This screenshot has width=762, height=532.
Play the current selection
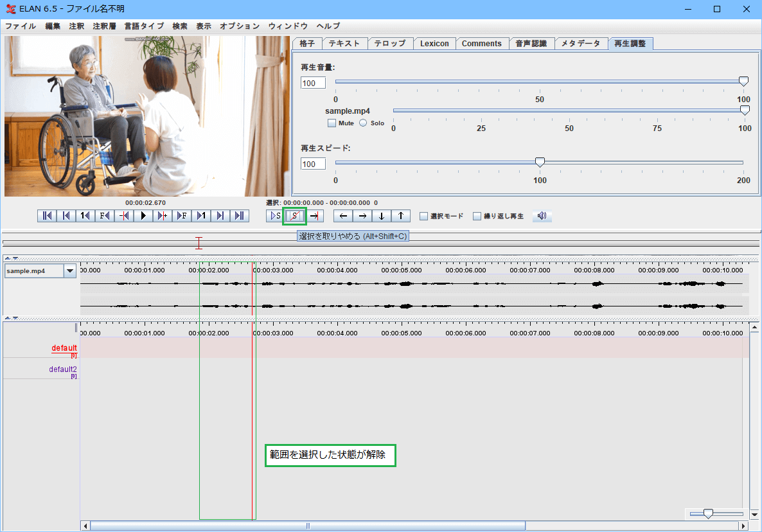click(275, 216)
